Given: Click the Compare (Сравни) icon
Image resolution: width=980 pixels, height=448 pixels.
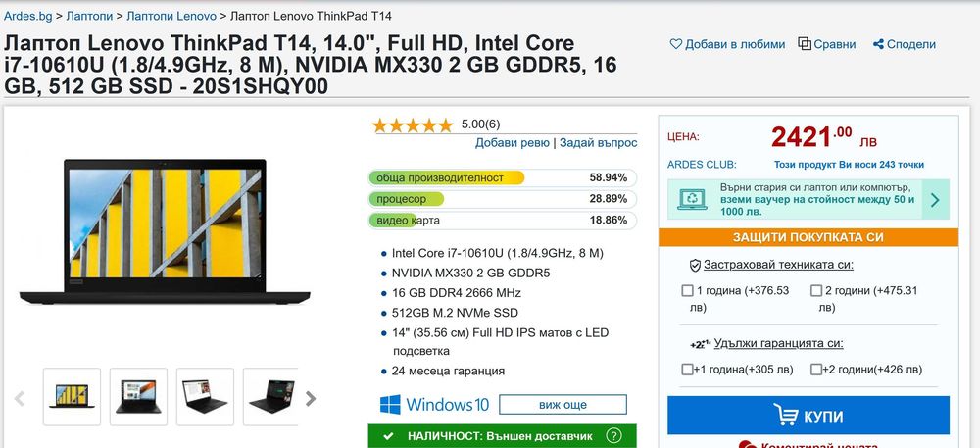Looking at the screenshot, I should tap(805, 44).
